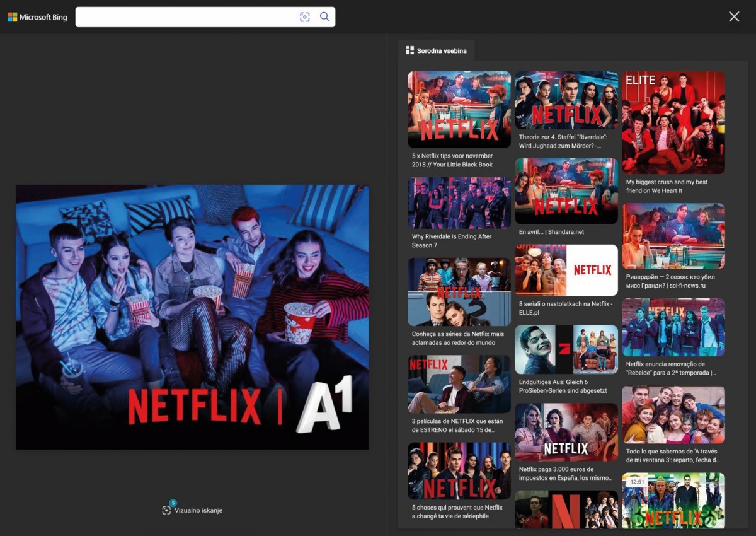
Task: Open the video thumbnail marked 12:51
Action: coord(673,501)
